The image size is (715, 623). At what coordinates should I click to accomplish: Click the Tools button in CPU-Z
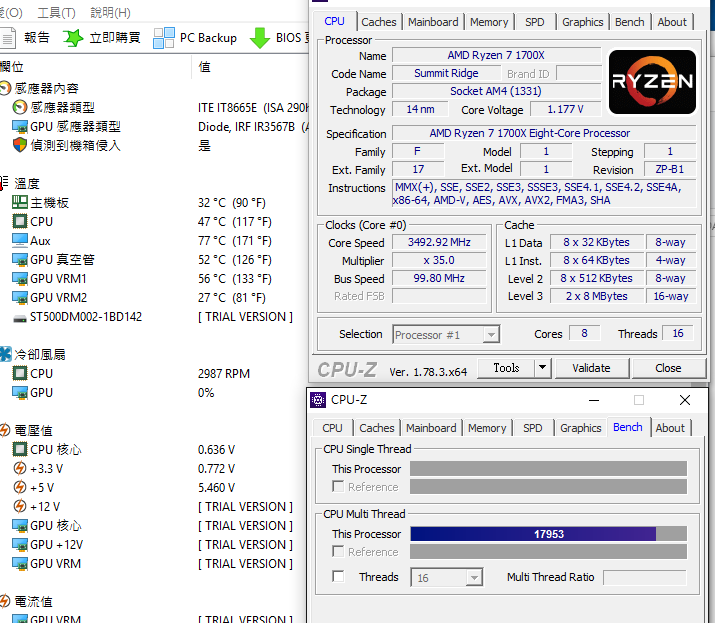pos(506,368)
